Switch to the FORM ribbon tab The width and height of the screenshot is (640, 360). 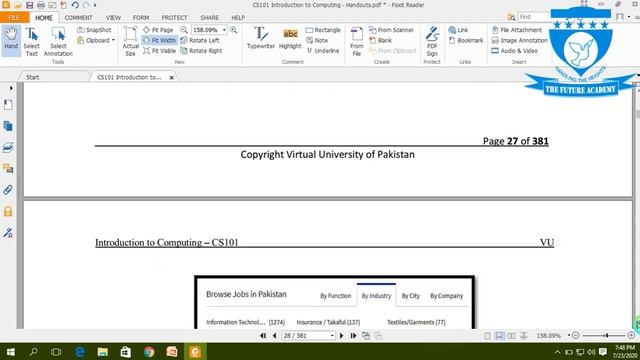coord(141,18)
